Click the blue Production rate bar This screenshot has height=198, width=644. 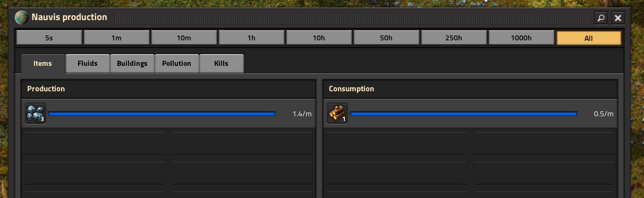point(162,114)
